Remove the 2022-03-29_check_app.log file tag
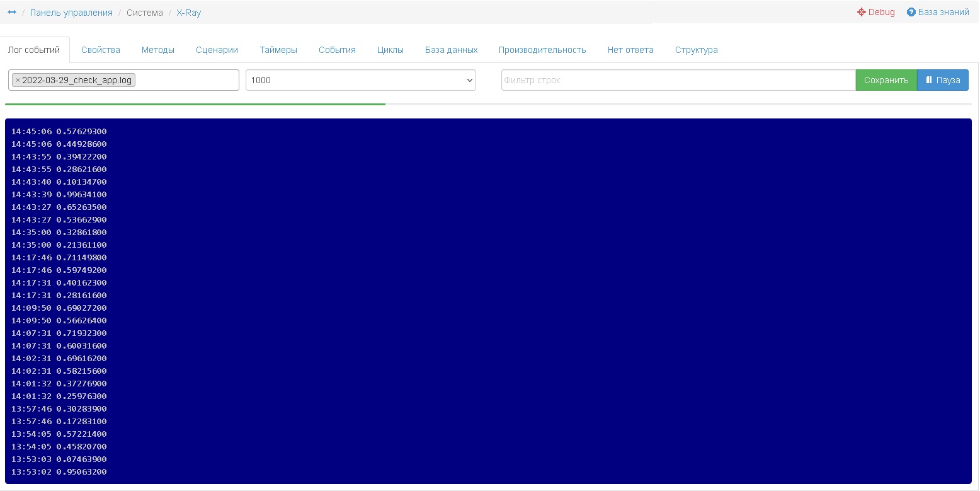Viewport: 980px width, 491px height. pyautogui.click(x=18, y=80)
